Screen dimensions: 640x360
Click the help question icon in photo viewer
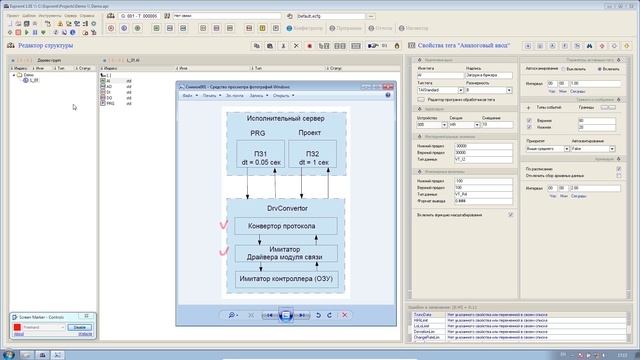pyautogui.click(x=388, y=95)
